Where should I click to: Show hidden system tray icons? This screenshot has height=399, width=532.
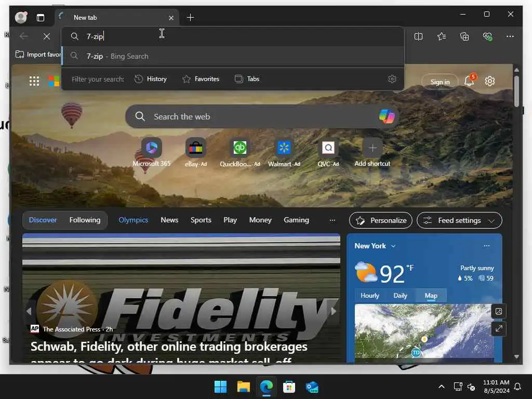[442, 387]
